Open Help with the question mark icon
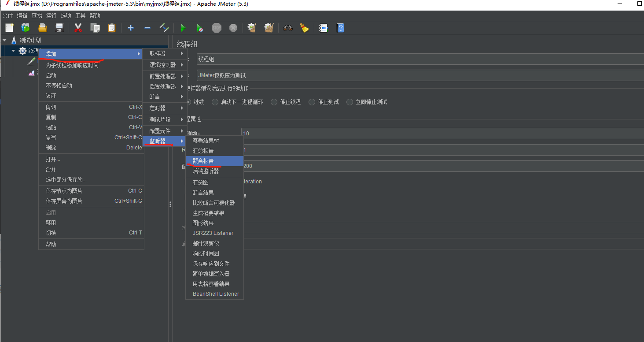The height and width of the screenshot is (342, 644). point(340,28)
